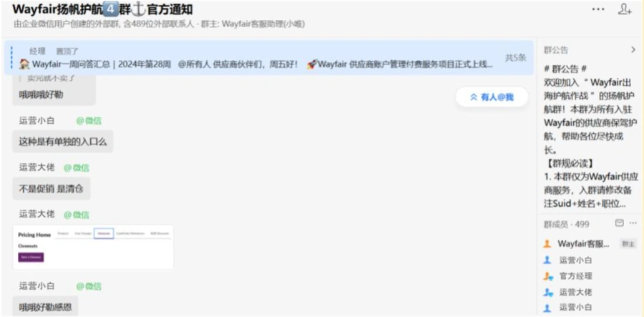Click the anchor emoji in the group title

pos(140,9)
